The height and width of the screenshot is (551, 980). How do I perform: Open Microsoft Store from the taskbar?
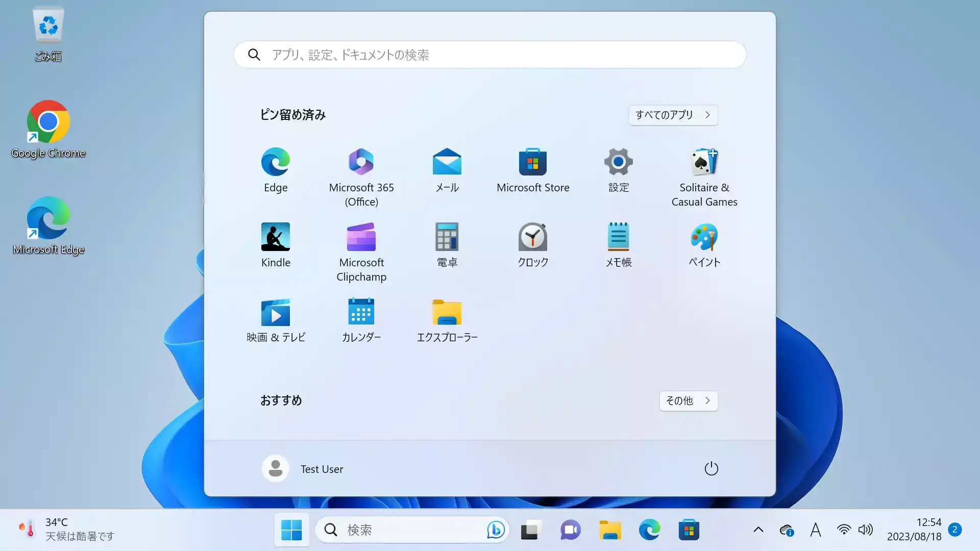pos(689,530)
